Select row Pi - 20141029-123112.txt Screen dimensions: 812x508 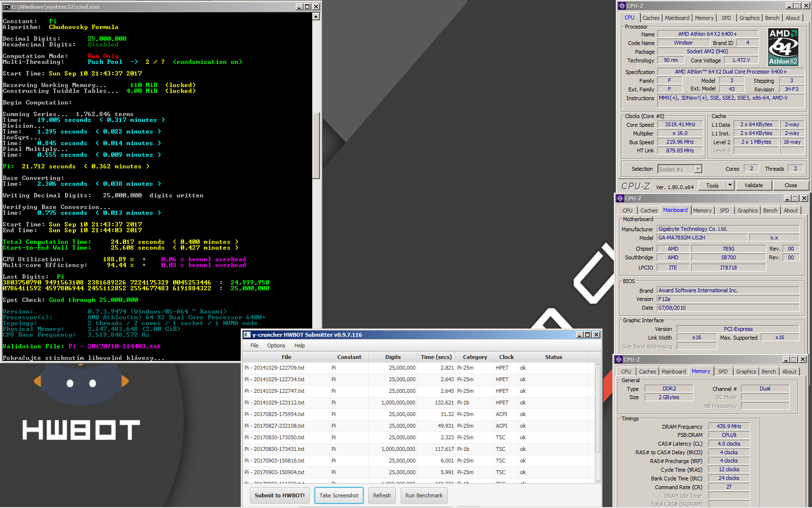(x=419, y=403)
